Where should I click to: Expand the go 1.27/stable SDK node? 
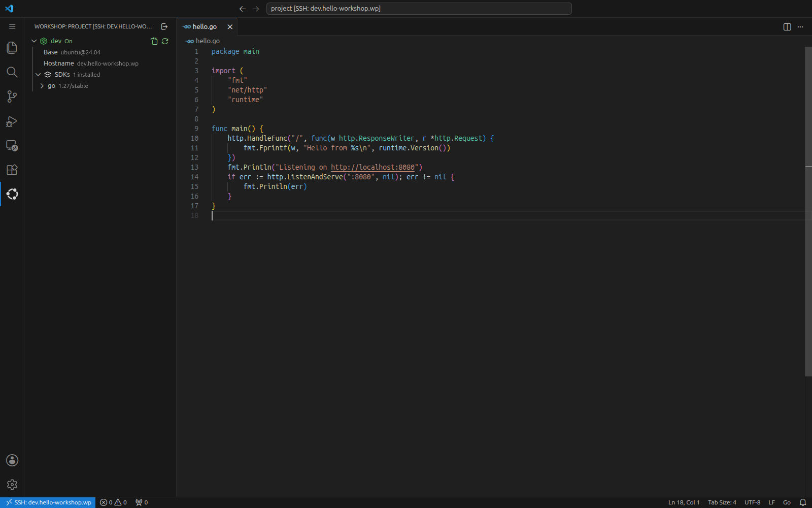[42, 86]
